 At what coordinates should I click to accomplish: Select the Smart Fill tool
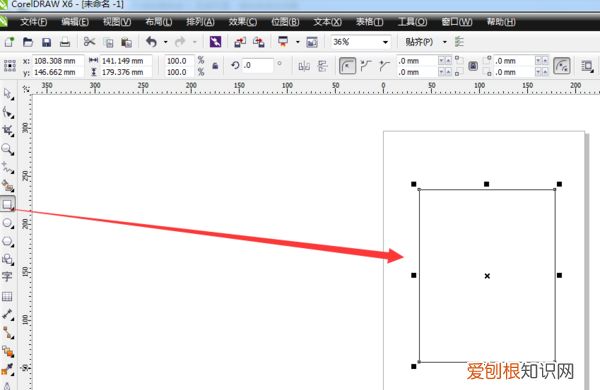point(8,186)
